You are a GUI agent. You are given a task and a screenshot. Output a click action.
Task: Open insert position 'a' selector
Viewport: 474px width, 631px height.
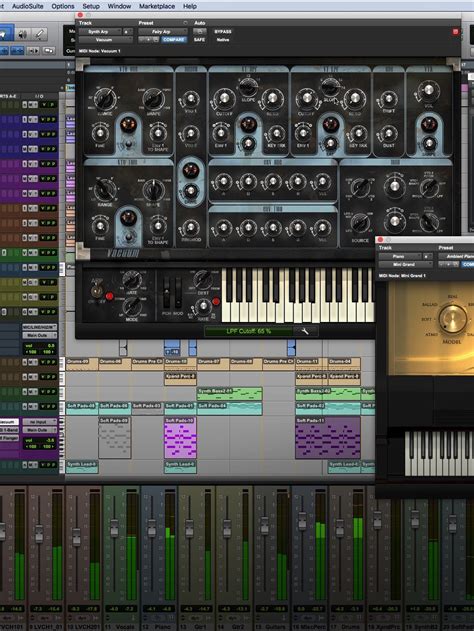coord(127,31)
